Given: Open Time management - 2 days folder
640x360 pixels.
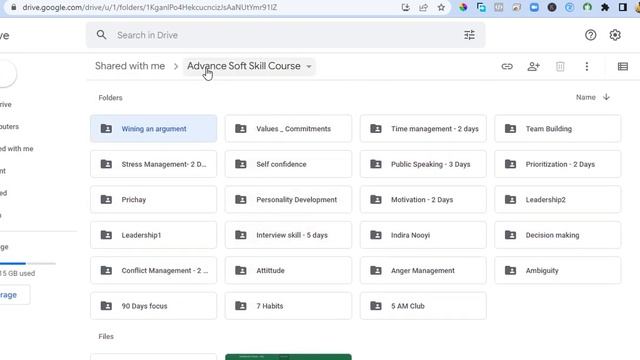Looking at the screenshot, I should (423, 129).
